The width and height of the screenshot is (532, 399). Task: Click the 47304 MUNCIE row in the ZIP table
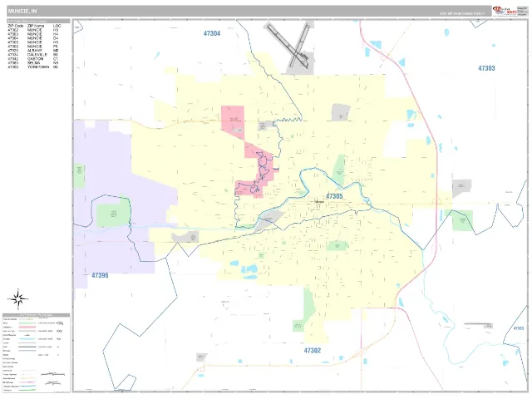pyautogui.click(x=33, y=38)
